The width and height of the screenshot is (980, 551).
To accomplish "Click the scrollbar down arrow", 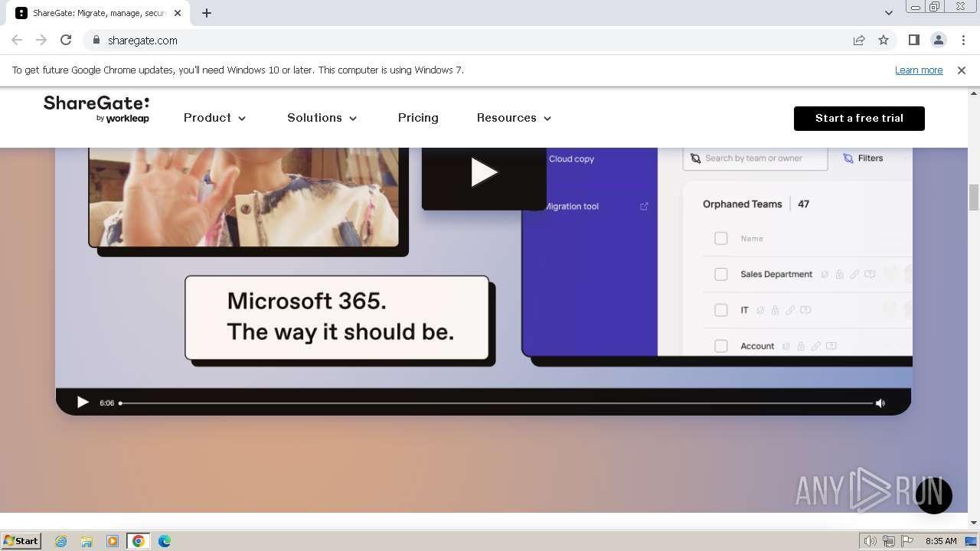I will [974, 523].
